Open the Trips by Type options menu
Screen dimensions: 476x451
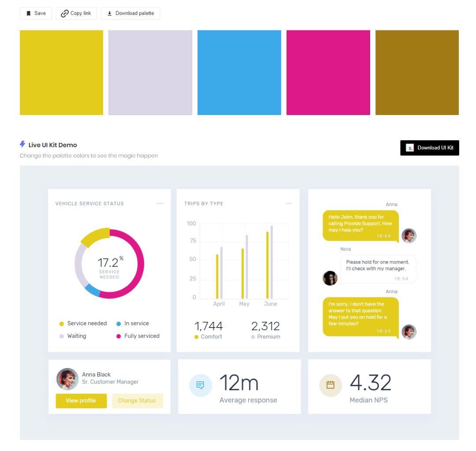click(289, 204)
